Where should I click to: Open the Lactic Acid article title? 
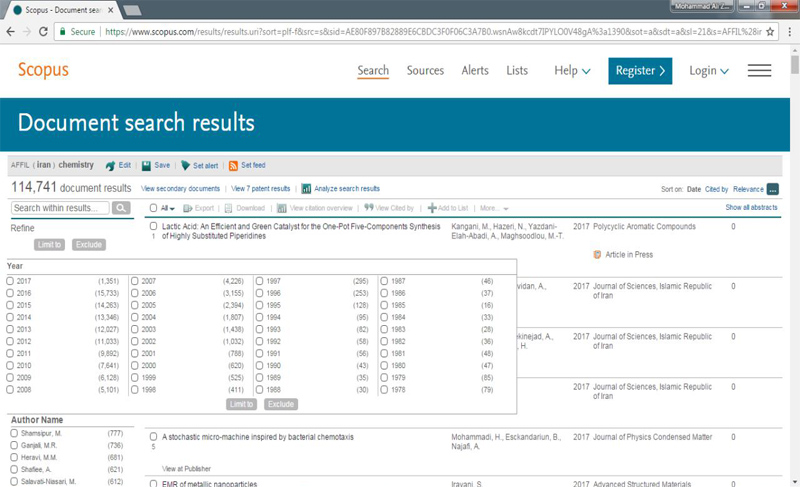pyautogui.click(x=301, y=231)
